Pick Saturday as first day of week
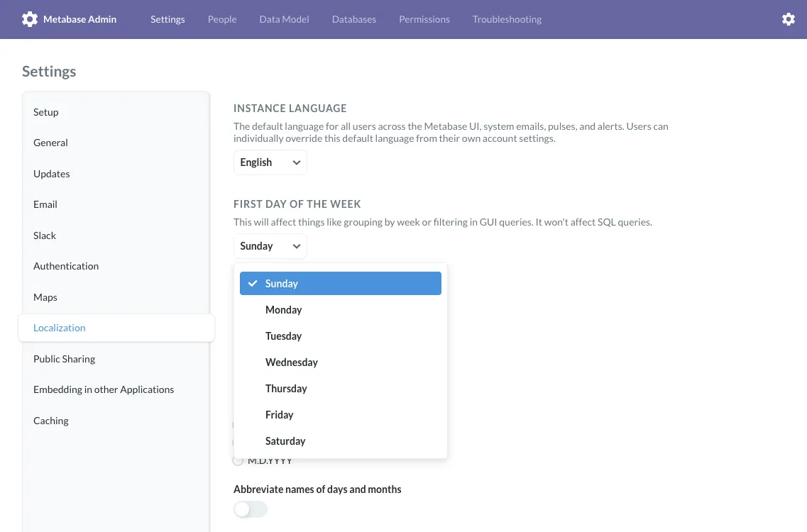 285,441
